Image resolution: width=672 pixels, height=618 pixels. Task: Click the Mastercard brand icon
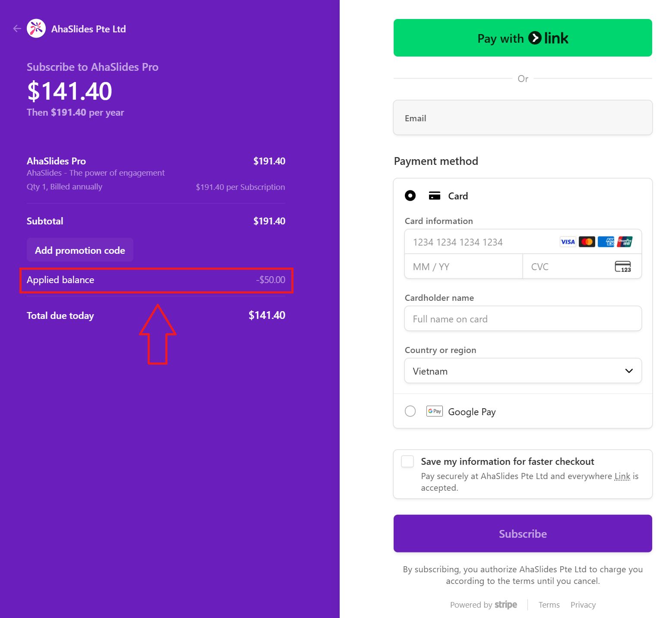[587, 242]
